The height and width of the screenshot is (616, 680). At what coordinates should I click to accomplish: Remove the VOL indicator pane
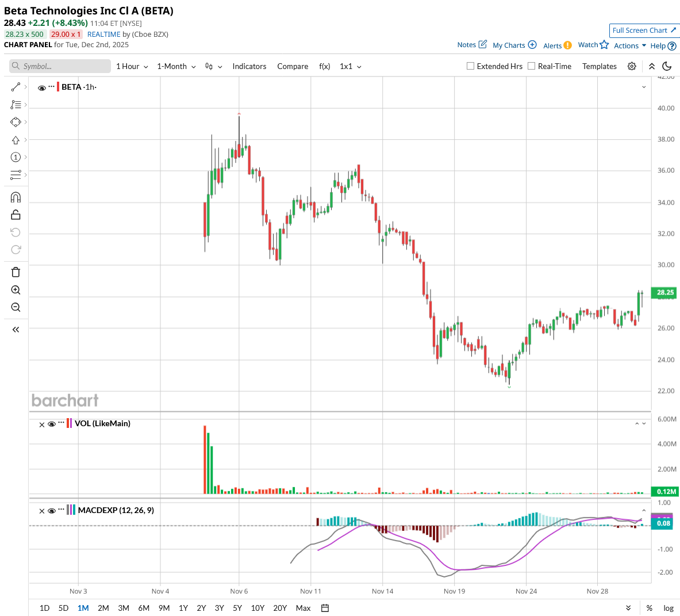click(x=41, y=424)
